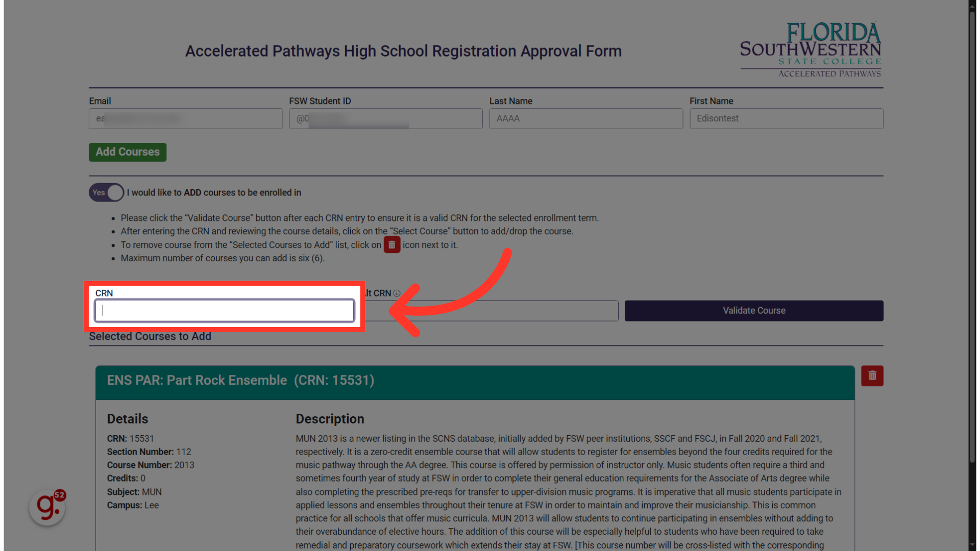Click the Last Name field showing AAAA

point(585,118)
